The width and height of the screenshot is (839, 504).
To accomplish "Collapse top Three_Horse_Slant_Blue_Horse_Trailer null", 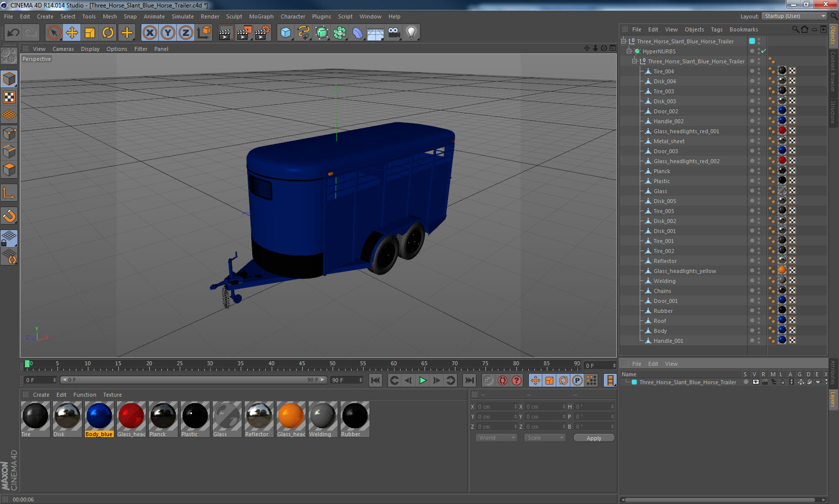I will click(x=623, y=41).
